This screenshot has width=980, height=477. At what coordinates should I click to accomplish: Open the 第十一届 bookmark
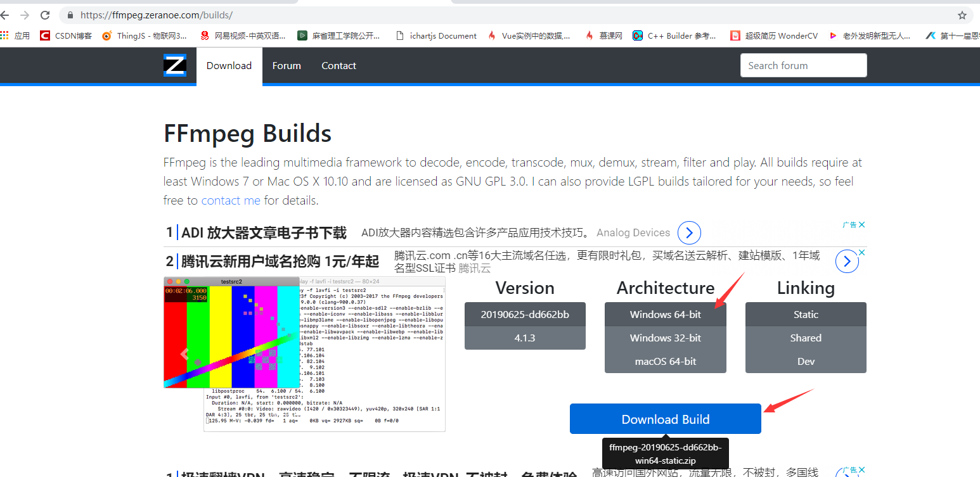tap(953, 35)
